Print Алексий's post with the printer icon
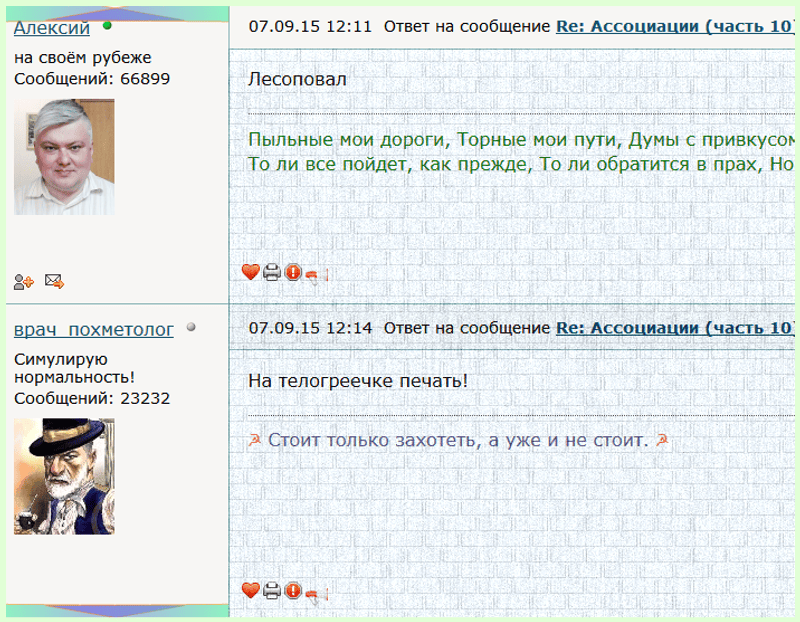This screenshot has width=800, height=622. [x=272, y=272]
